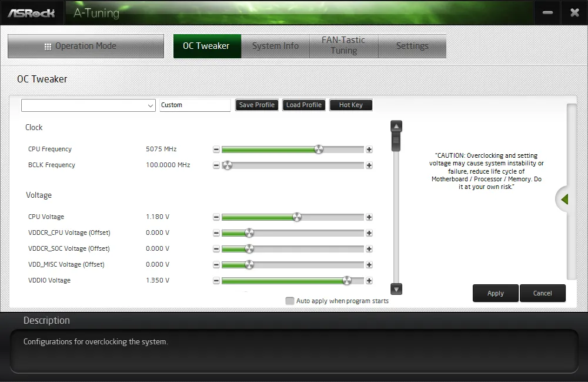Click the CPU Voltage slider handle

click(x=296, y=217)
